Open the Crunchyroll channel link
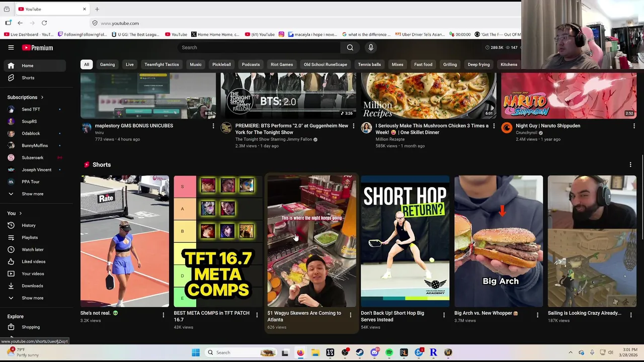 tap(527, 133)
